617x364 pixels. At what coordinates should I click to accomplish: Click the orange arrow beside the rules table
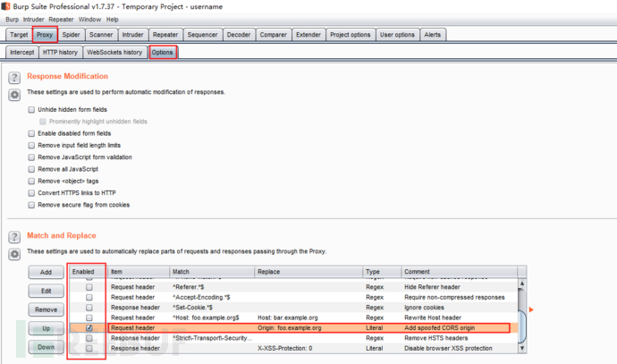pyautogui.click(x=531, y=309)
